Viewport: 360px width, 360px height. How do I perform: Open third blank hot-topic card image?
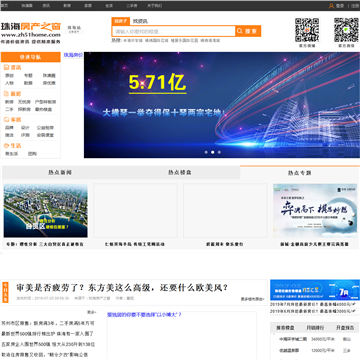[225, 210]
